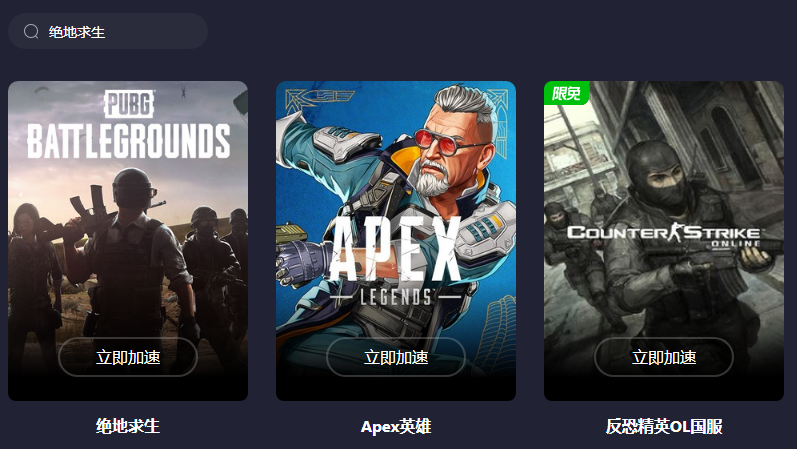
Task: Click the BATTLEGROUNDS title text on cover
Action: tap(129, 141)
